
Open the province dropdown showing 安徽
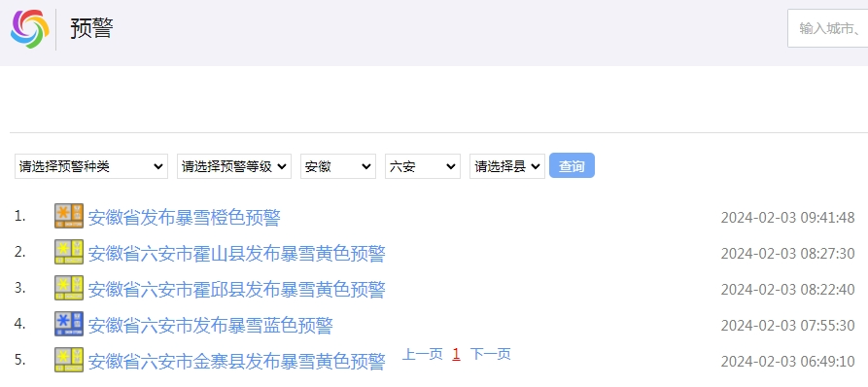click(x=338, y=166)
